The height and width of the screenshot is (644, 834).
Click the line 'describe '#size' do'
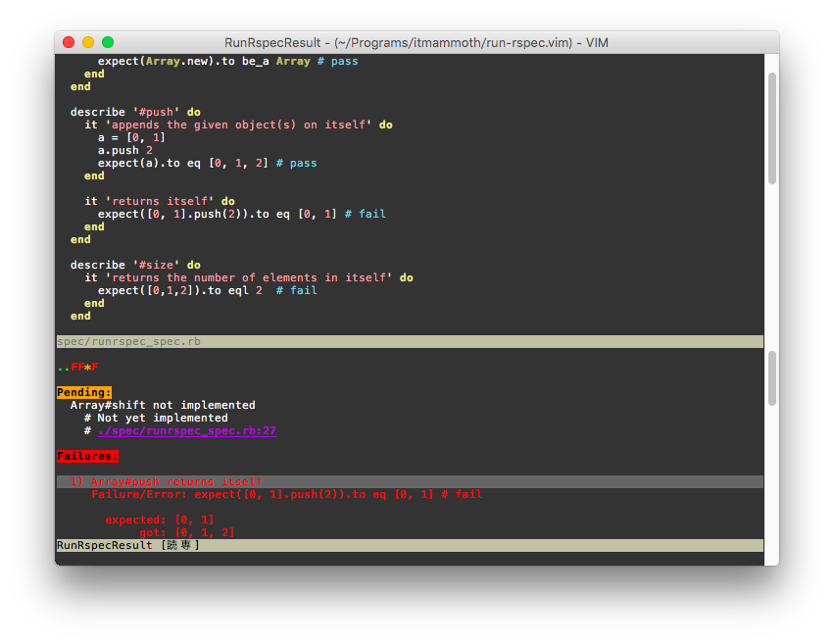(135, 265)
